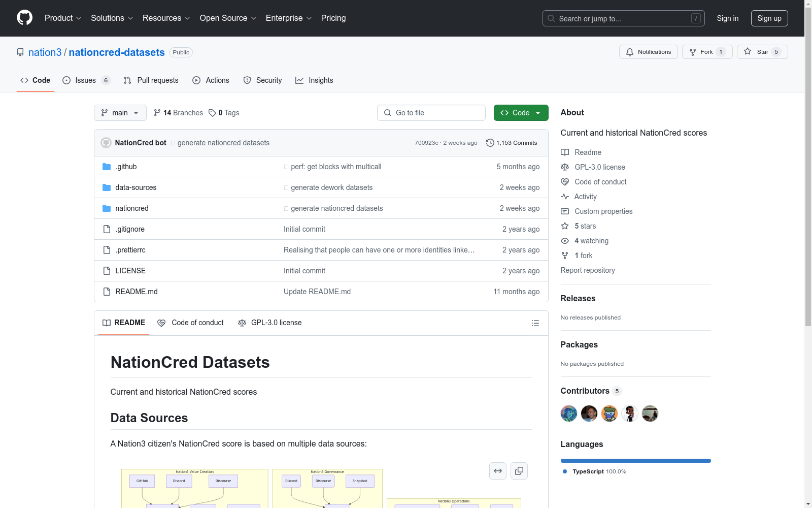Click the data-sources folder icon
Screen dimensions: 812x508
[107, 187]
